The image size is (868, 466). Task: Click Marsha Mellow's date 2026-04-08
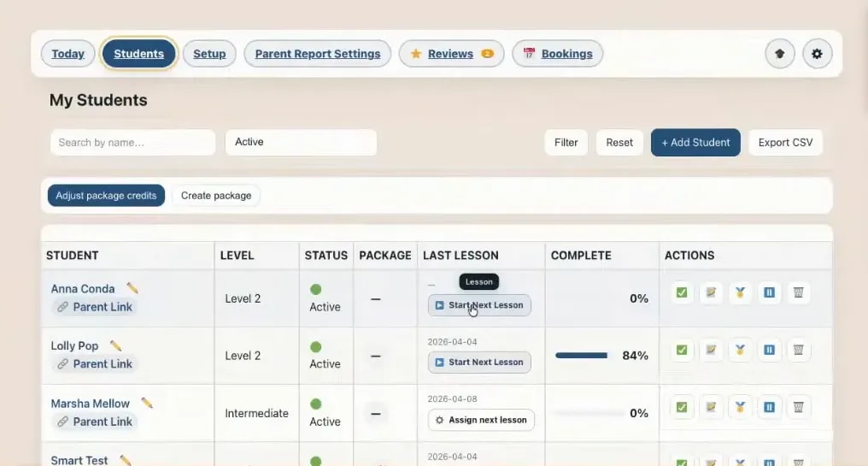point(452,399)
